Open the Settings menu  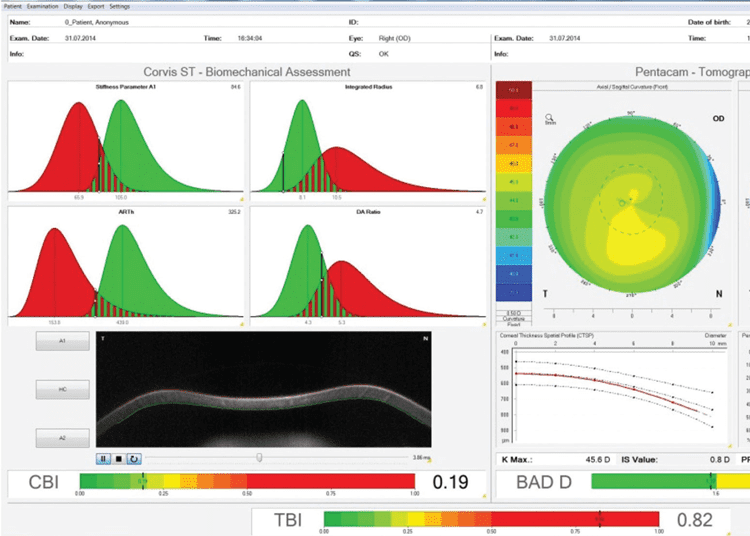tap(119, 6)
